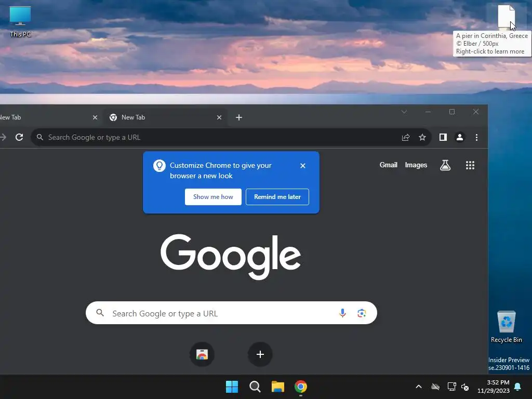532x399 pixels.
Task: Click the search box magnifier icon
Action: pos(100,312)
